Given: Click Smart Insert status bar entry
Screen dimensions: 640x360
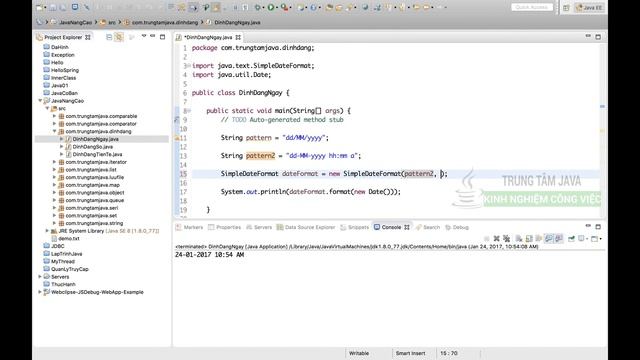Looking at the screenshot, I should (x=410, y=353).
